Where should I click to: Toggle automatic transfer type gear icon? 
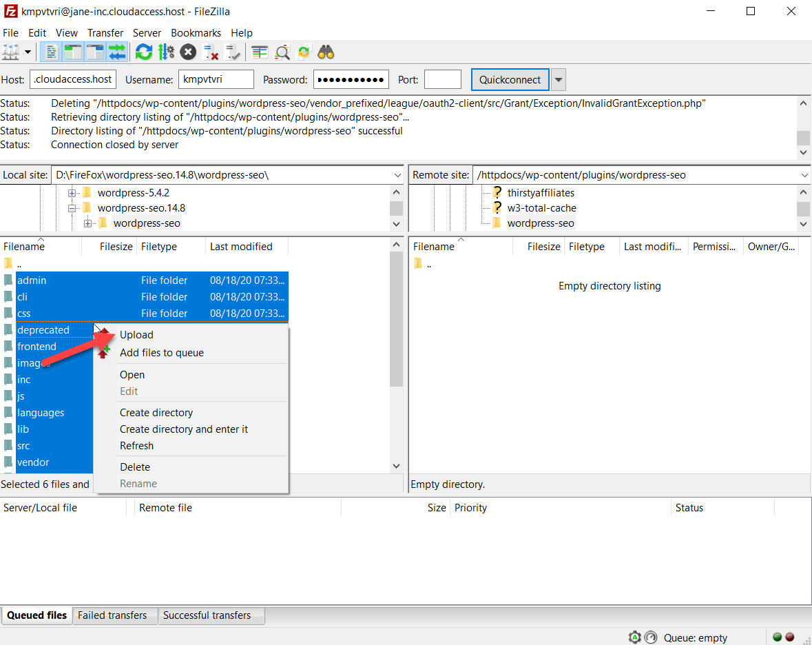634,637
